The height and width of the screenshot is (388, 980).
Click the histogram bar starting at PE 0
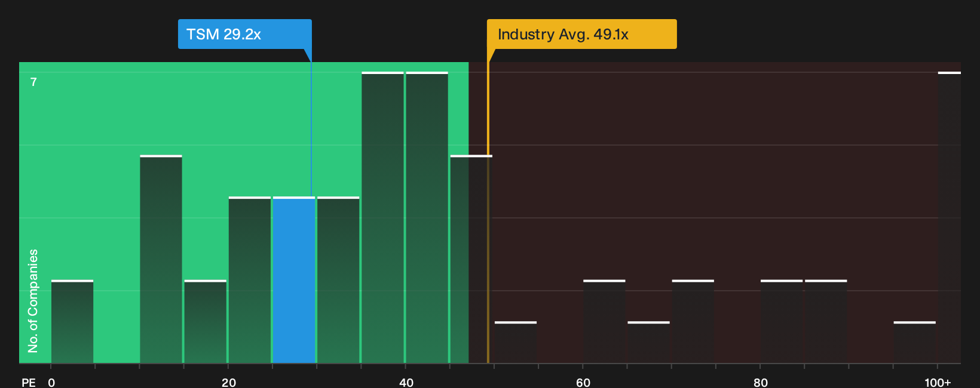click(72, 322)
